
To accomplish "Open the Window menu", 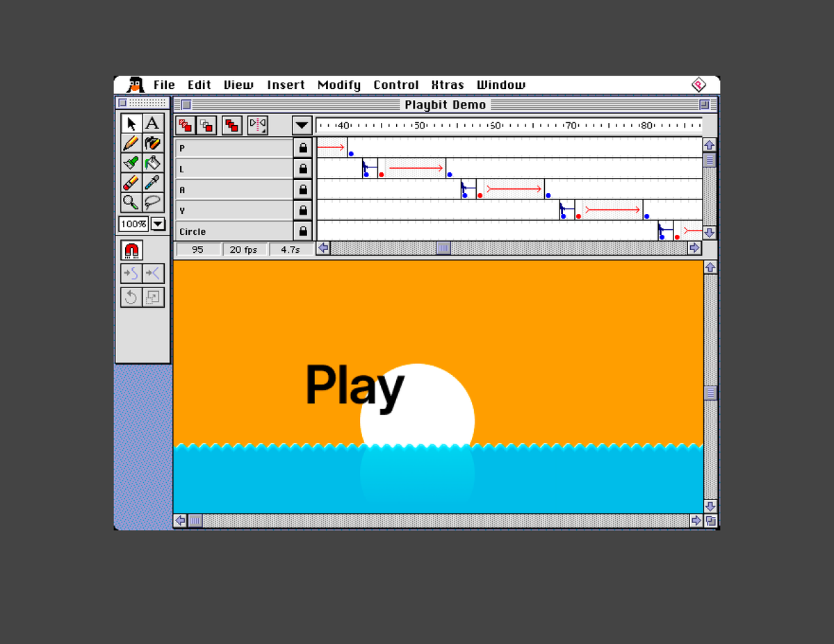I will (x=501, y=85).
